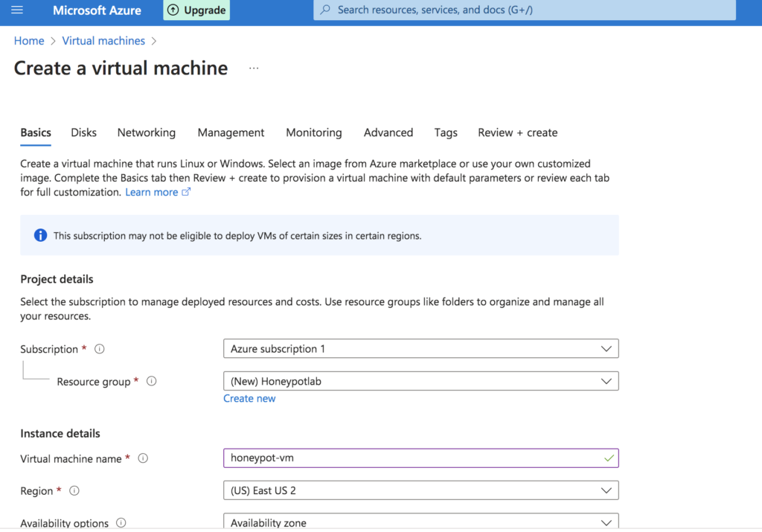This screenshot has height=532, width=762.
Task: Focus the search resources input field
Action: tap(525, 10)
